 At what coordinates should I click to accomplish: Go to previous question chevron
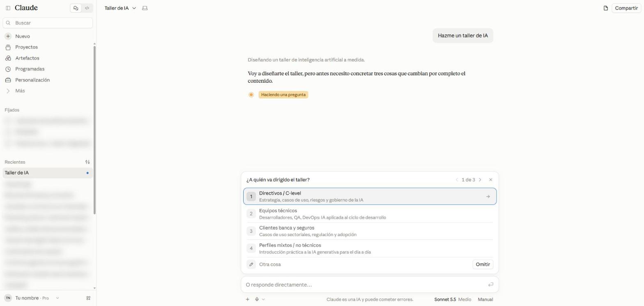click(x=457, y=180)
